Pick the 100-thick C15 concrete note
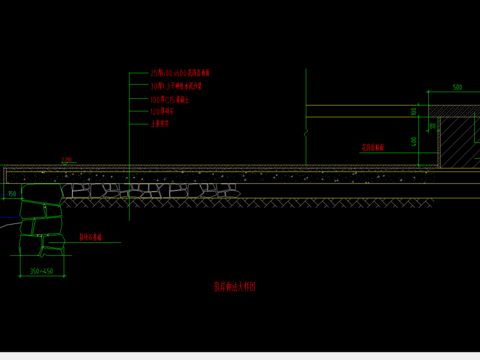Viewport: 480px width, 360px height. 169,99
